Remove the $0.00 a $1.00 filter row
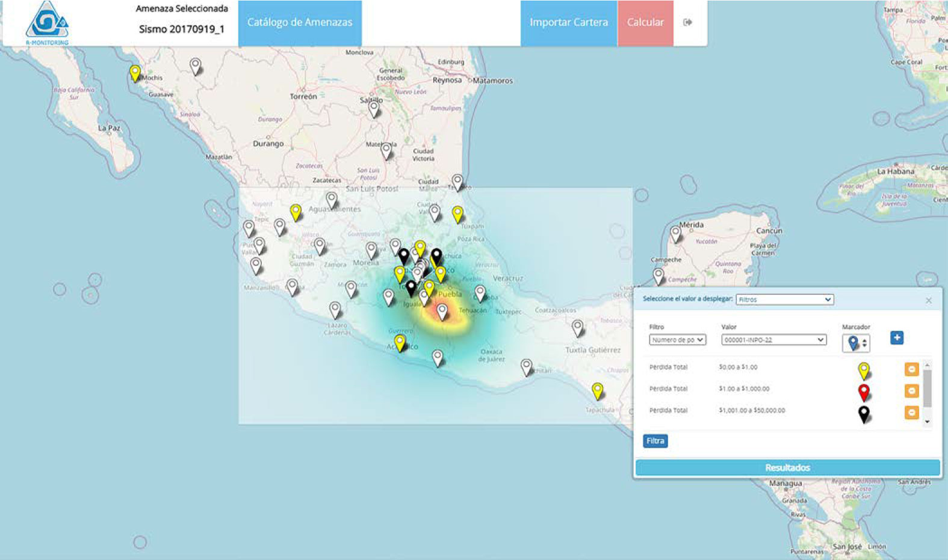948x560 pixels. (911, 369)
